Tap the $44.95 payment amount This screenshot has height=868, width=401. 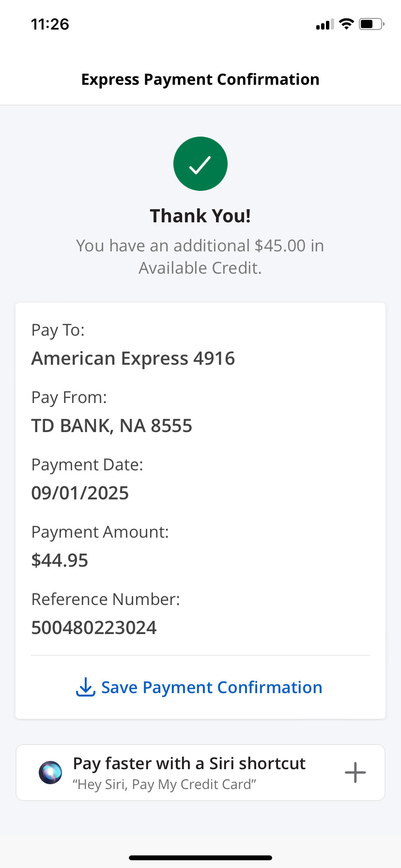(60, 560)
